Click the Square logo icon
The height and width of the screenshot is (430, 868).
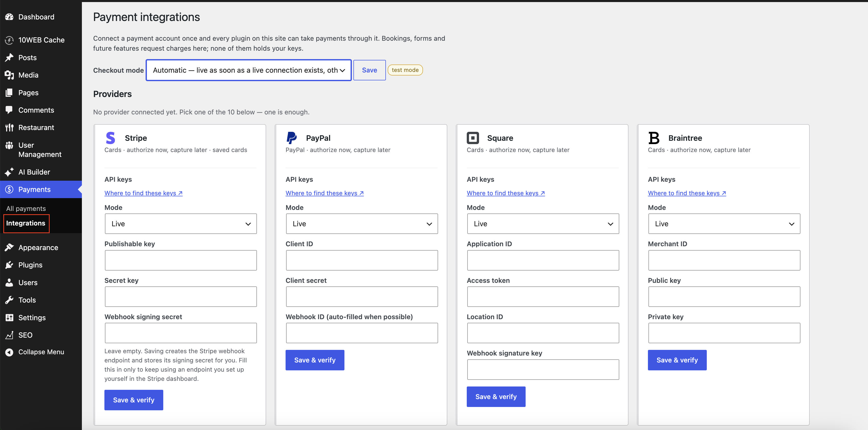coord(473,138)
